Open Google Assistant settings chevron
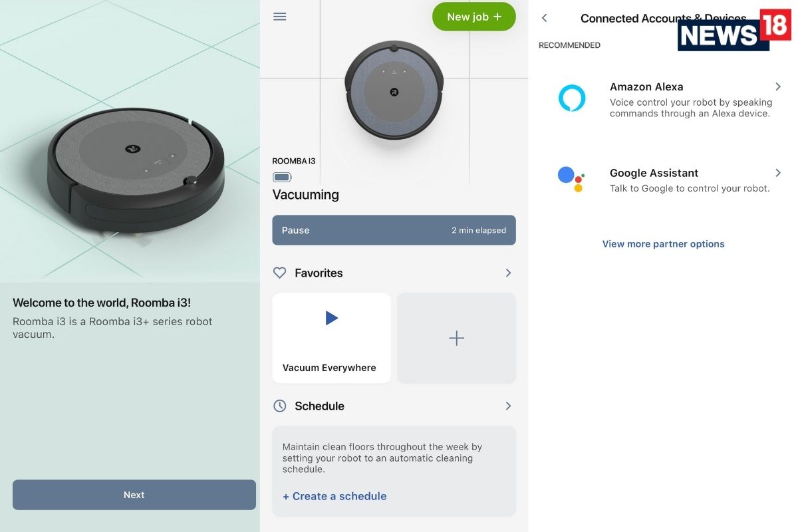This screenshot has height=532, width=798. coord(777,173)
